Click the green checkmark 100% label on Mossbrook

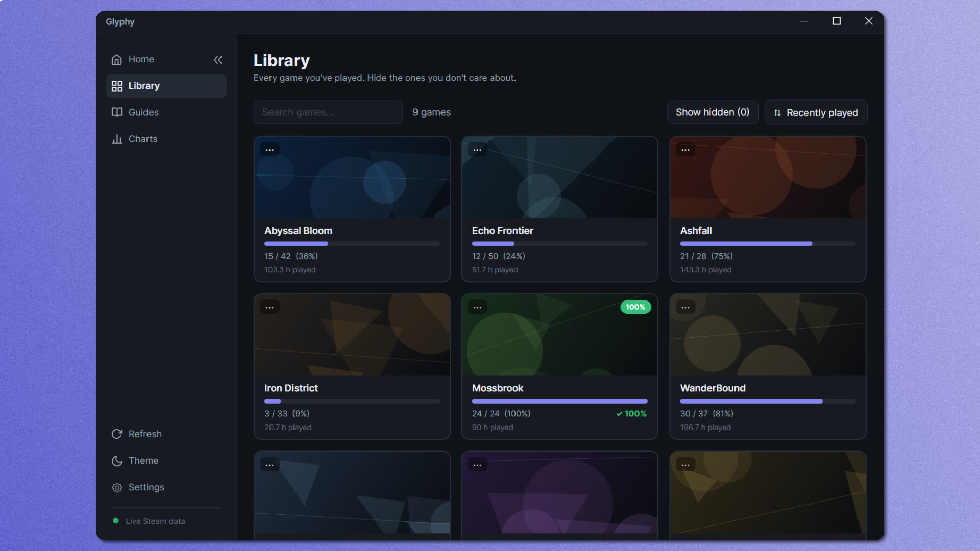pos(631,414)
